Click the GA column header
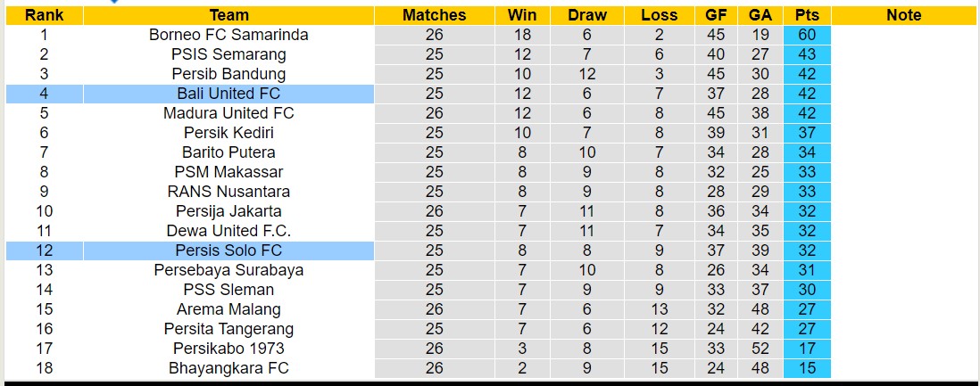The height and width of the screenshot is (386, 980). click(x=760, y=15)
